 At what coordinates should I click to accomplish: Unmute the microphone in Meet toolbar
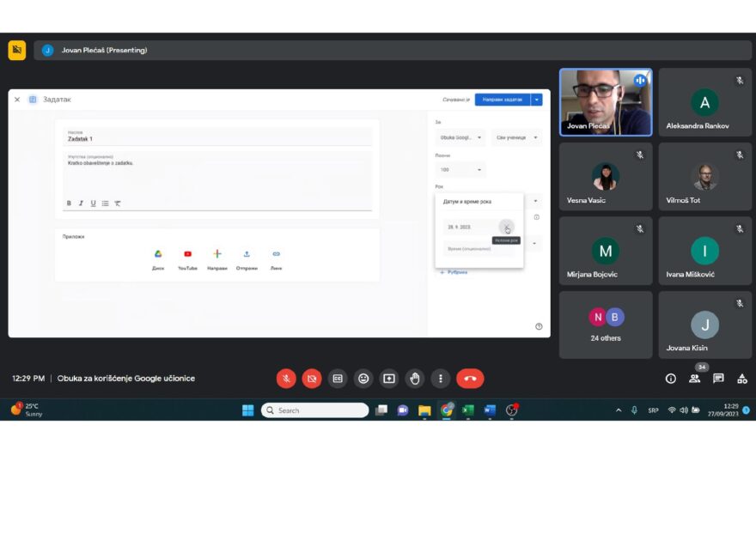(x=286, y=379)
